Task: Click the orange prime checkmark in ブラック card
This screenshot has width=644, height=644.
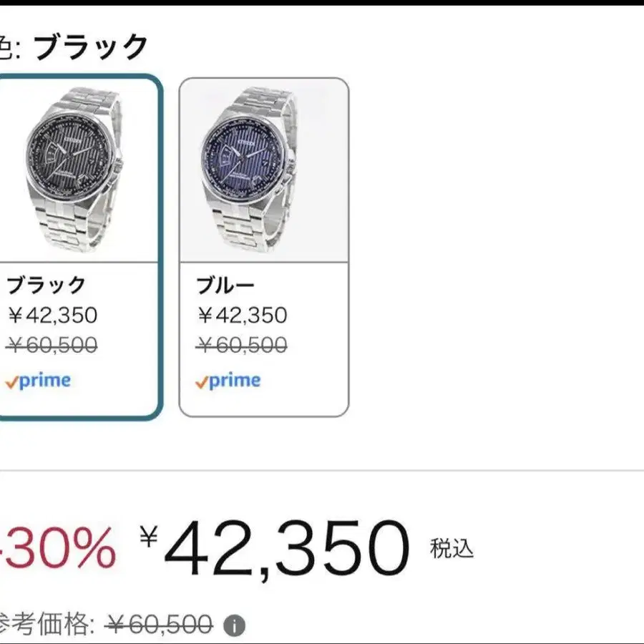Action: tap(11, 382)
